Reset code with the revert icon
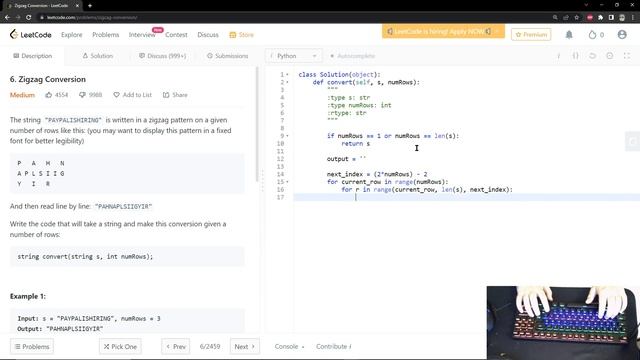 592,56
